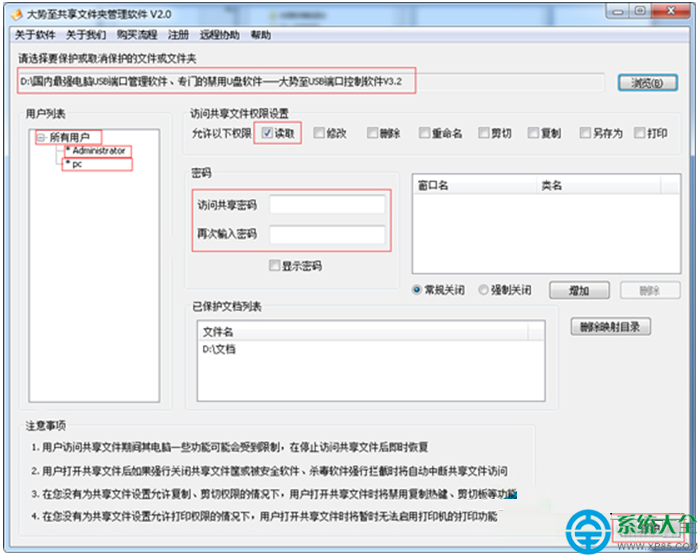700x557 pixels.
Task: Enable the 打印 permission checkbox
Action: coord(639,133)
